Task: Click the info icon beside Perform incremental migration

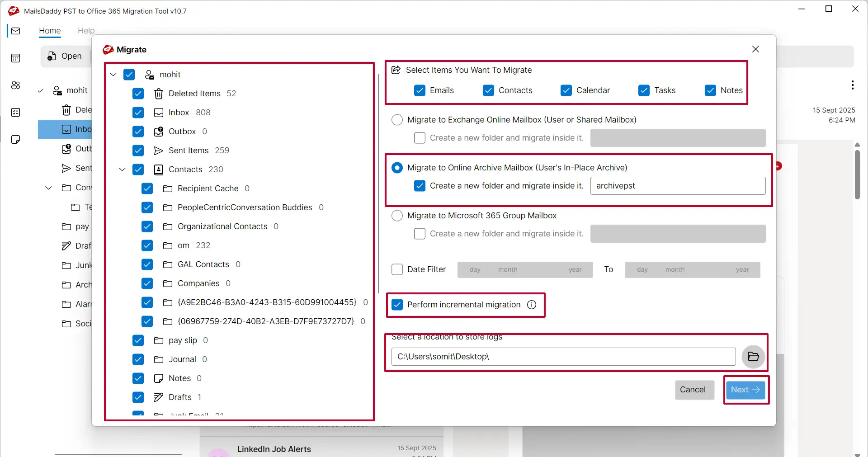Action: pyautogui.click(x=531, y=305)
